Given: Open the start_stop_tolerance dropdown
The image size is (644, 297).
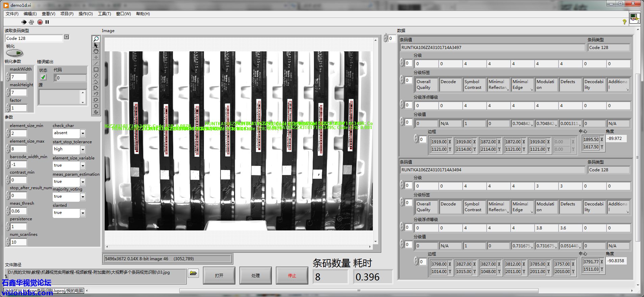Looking at the screenshot, I should tap(83, 149).
